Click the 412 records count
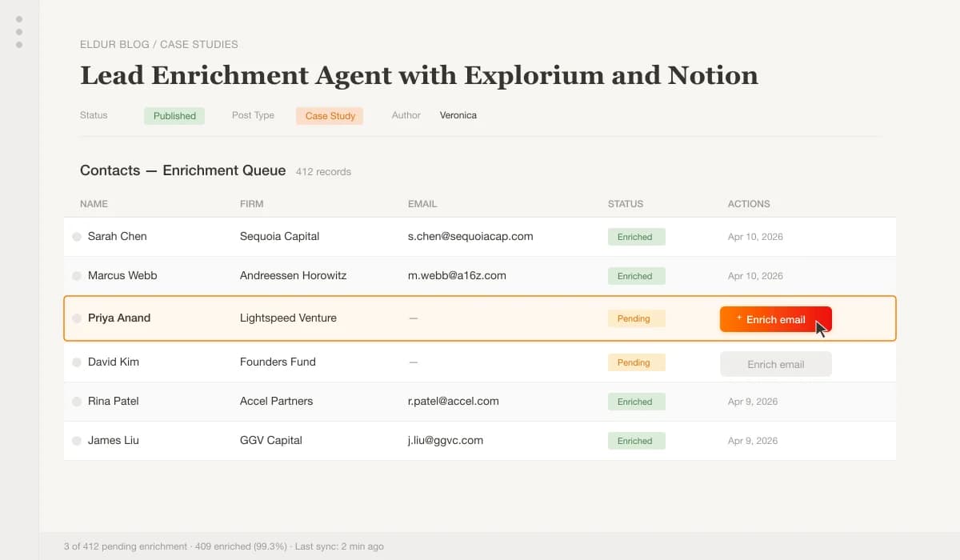 [x=323, y=172]
